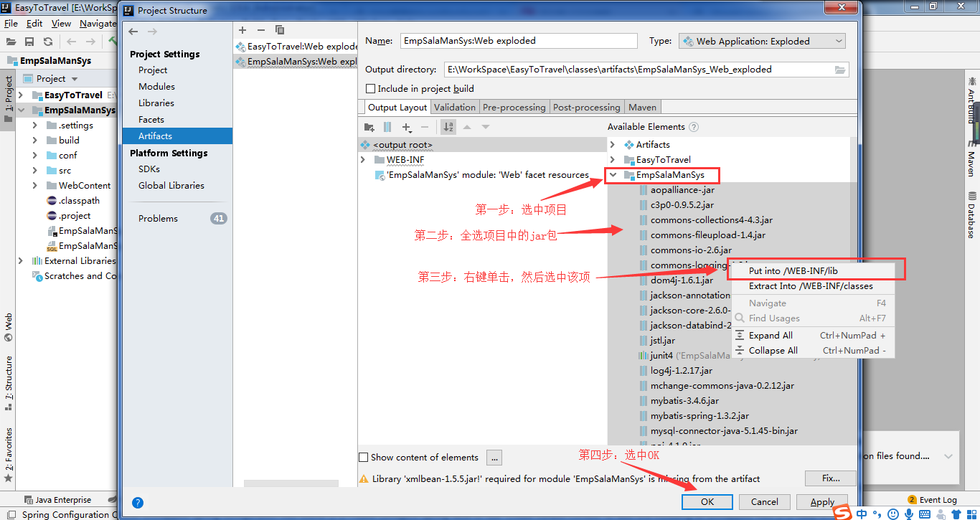Choose Extract Into /WEB-INF/classes menu item
This screenshot has height=520, width=980.
[813, 286]
